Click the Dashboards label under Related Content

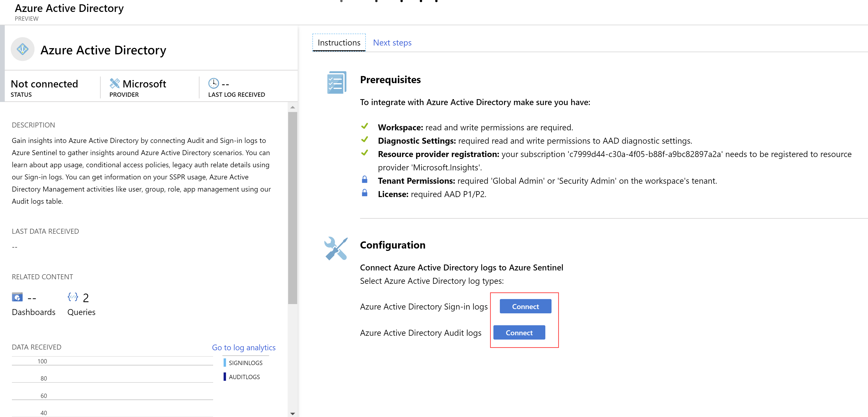pyautogui.click(x=33, y=312)
